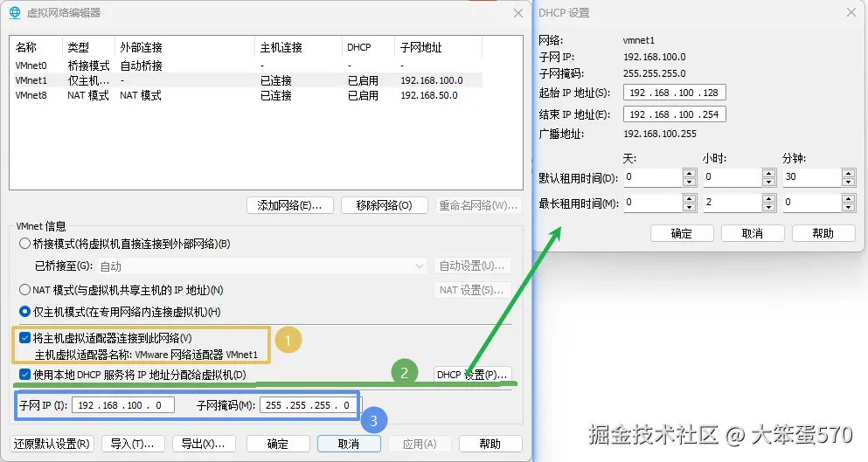The image size is (868, 462).
Task: Click default lease 分钟 value field showing 30
Action: (x=811, y=177)
